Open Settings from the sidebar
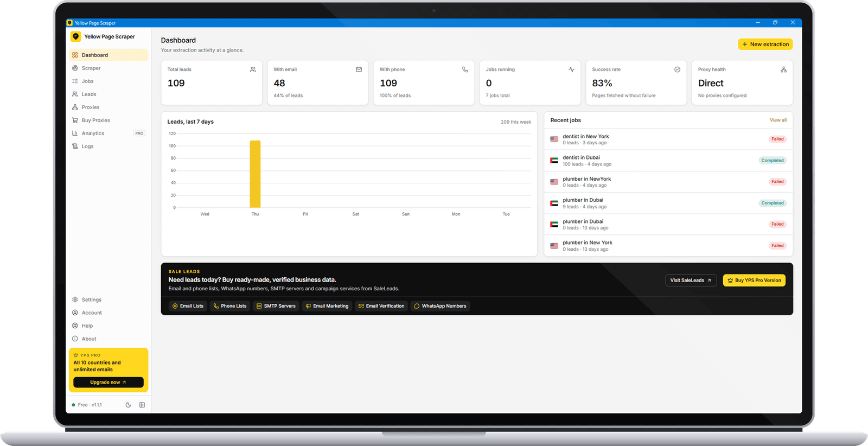Viewport: 868px width, 446px height. click(108, 300)
